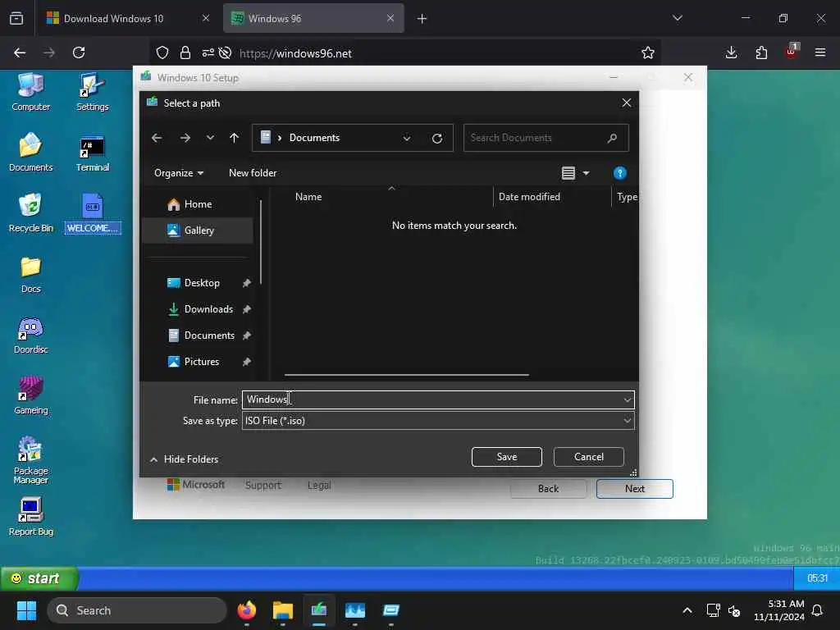This screenshot has height=630, width=840.
Task: Select Home in the navigation pane
Action: point(197,204)
